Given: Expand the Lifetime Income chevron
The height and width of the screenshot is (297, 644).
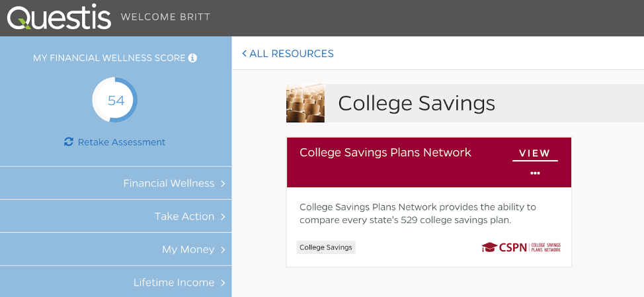Looking at the screenshot, I should point(223,282).
